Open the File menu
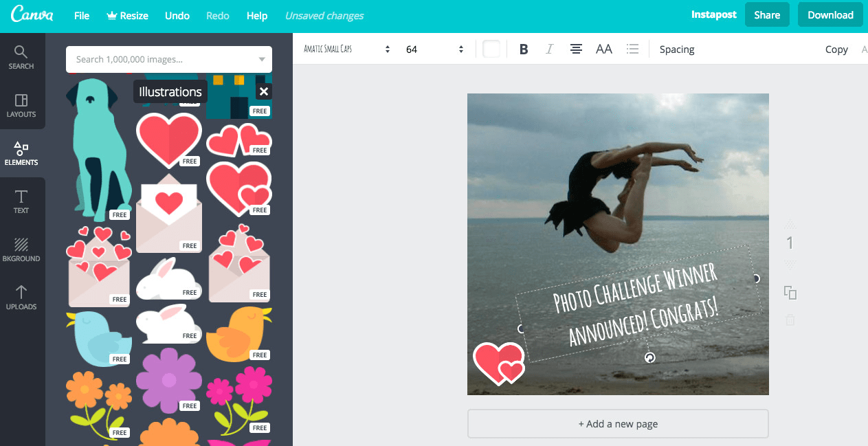 pos(82,15)
